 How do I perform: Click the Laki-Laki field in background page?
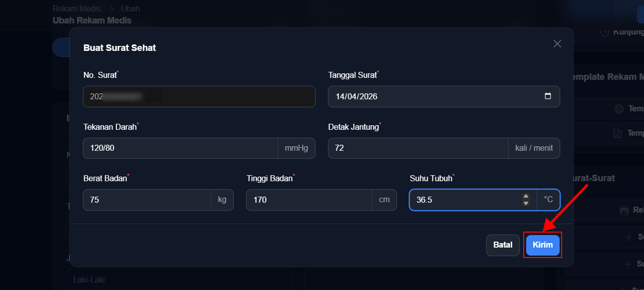point(179,280)
